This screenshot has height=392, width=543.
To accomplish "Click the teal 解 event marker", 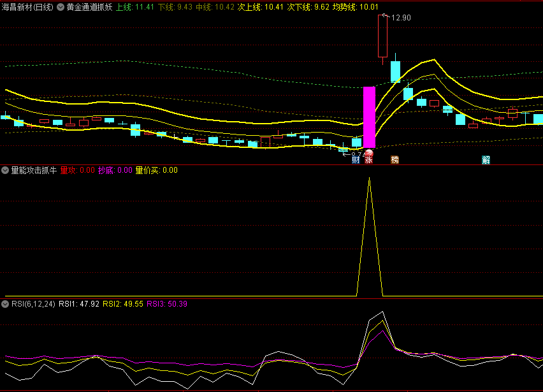I will point(486,159).
